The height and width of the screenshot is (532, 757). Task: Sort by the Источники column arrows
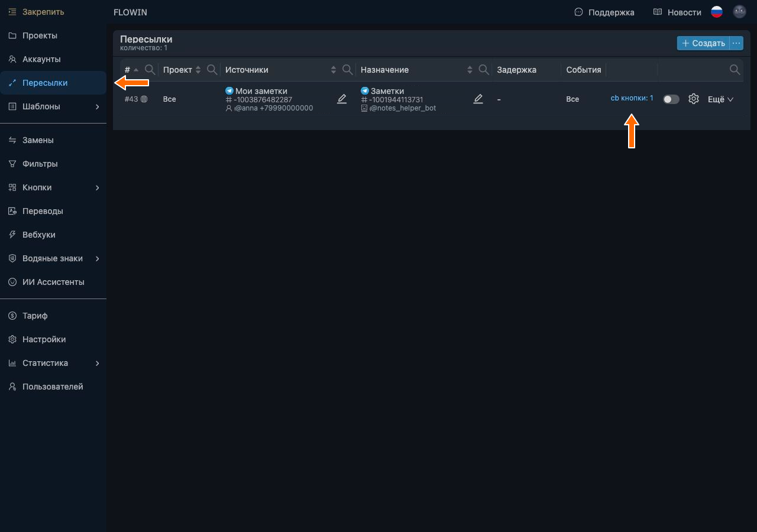(334, 70)
